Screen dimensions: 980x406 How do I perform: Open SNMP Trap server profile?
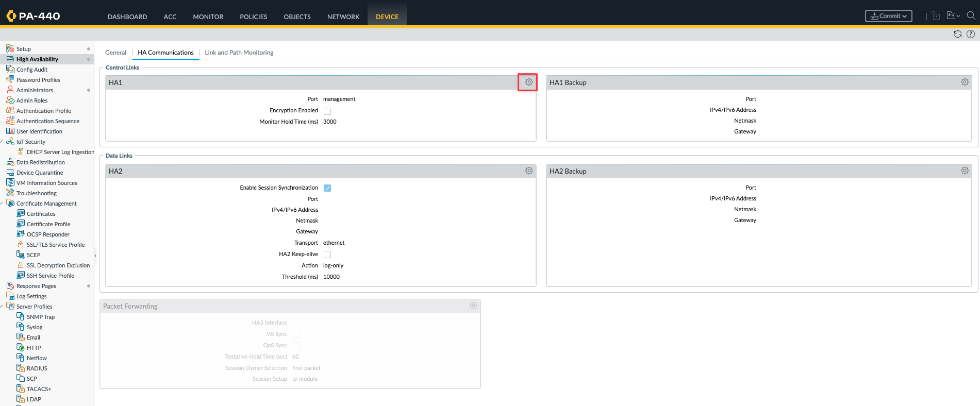click(x=41, y=317)
